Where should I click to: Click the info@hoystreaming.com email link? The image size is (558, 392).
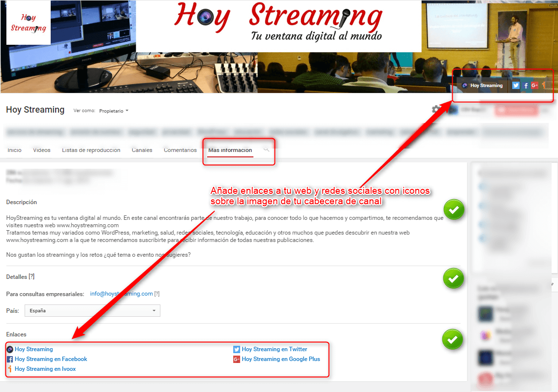pos(122,294)
